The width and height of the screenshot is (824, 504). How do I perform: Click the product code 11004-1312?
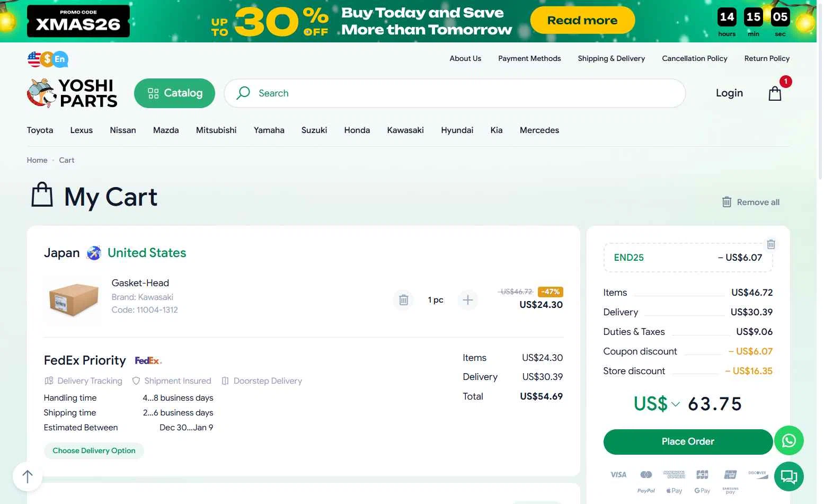coord(157,310)
